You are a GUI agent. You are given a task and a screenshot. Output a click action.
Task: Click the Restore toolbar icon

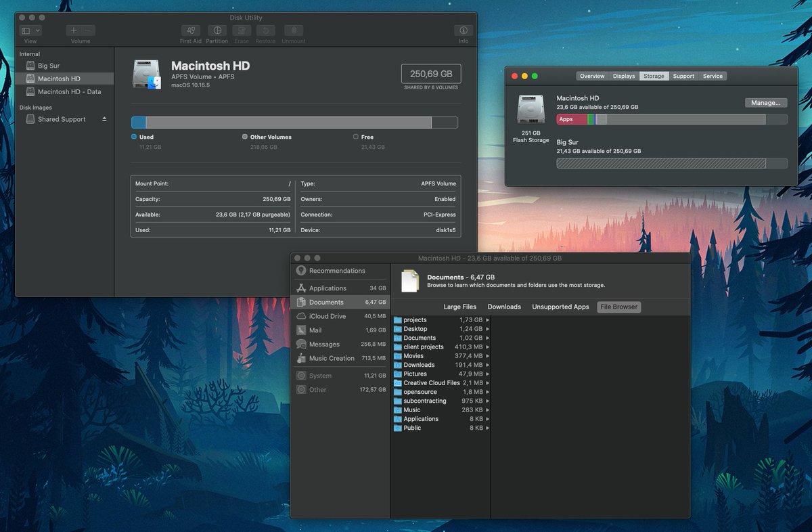pyautogui.click(x=265, y=32)
